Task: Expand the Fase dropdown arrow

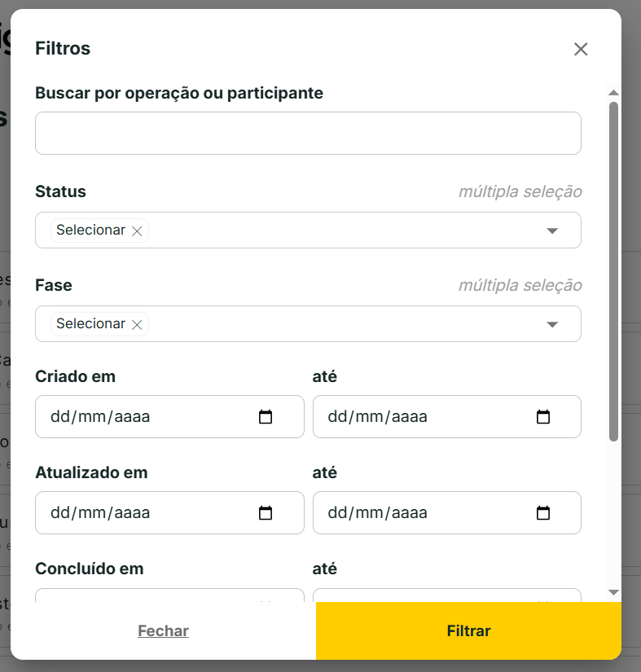Action: point(552,324)
